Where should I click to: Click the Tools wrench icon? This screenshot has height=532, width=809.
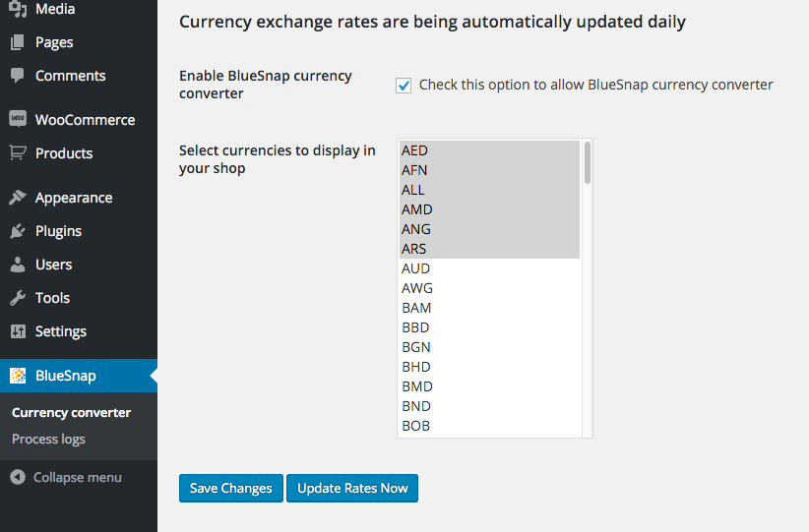click(x=18, y=298)
